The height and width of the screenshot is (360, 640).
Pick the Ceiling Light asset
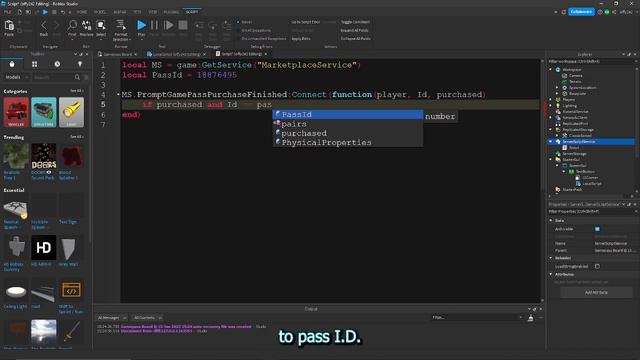[16, 290]
